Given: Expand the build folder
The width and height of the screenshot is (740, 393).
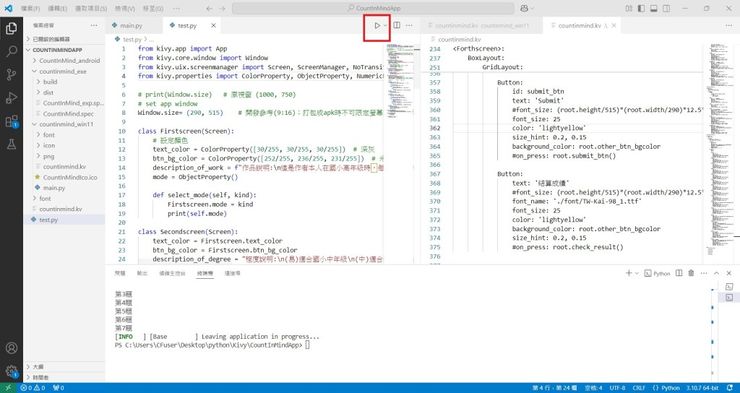Looking at the screenshot, I should (64, 82).
